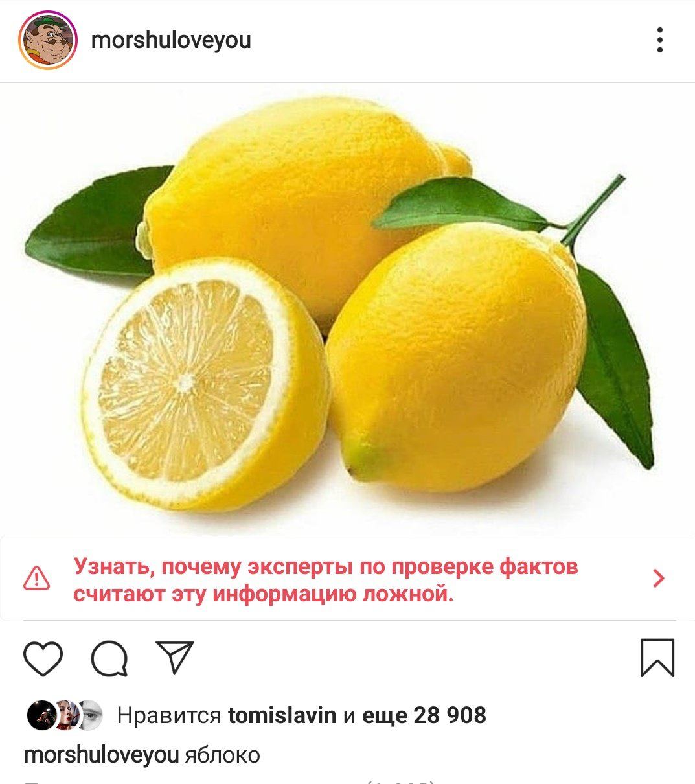
Task: Open tomislavin's profile from likes line
Action: click(282, 715)
